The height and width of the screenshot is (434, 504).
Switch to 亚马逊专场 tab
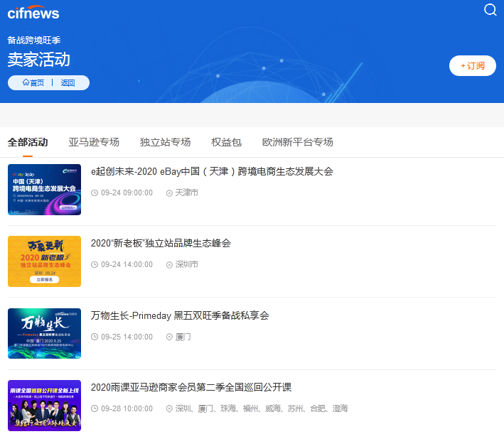tap(94, 142)
